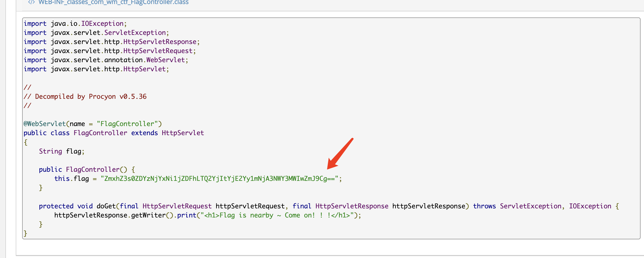The width and height of the screenshot is (644, 258).
Task: Click the annotation.WebServlet import line
Action: (106, 60)
